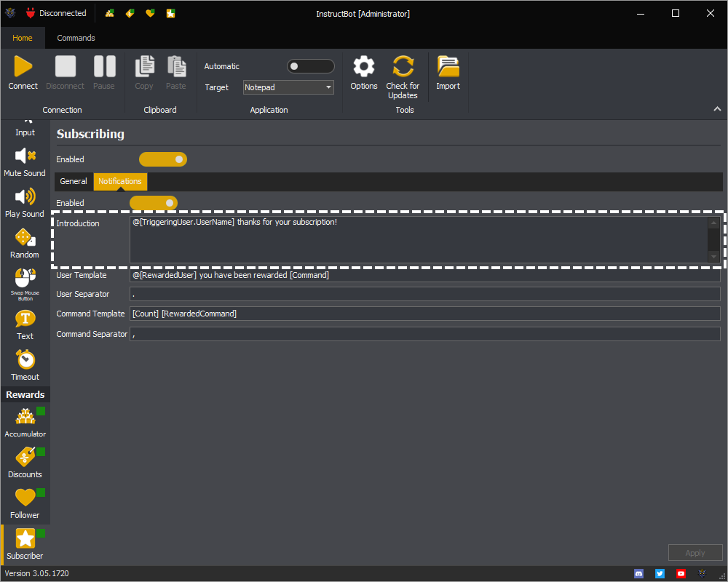The image size is (728, 582).
Task: Click the Introduction box scroll-down arrow
Action: pyautogui.click(x=713, y=257)
